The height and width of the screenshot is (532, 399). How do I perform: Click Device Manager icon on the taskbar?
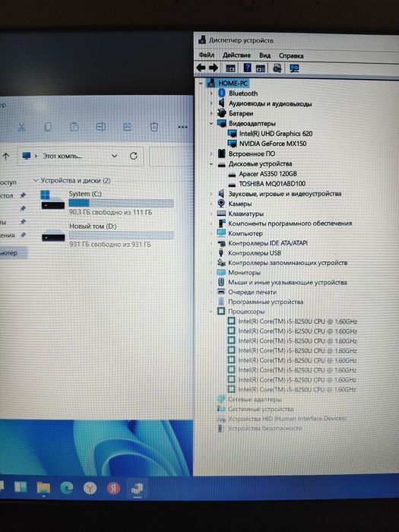point(137,489)
